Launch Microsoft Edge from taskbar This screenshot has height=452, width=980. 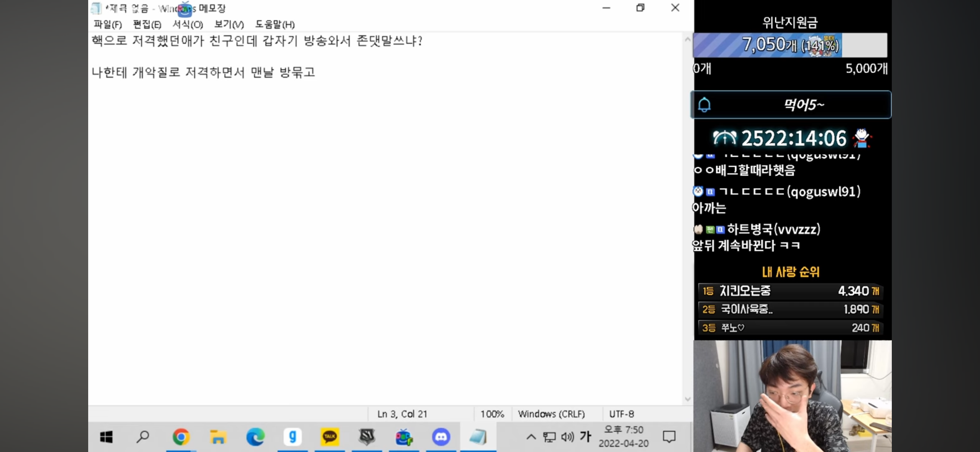[255, 437]
